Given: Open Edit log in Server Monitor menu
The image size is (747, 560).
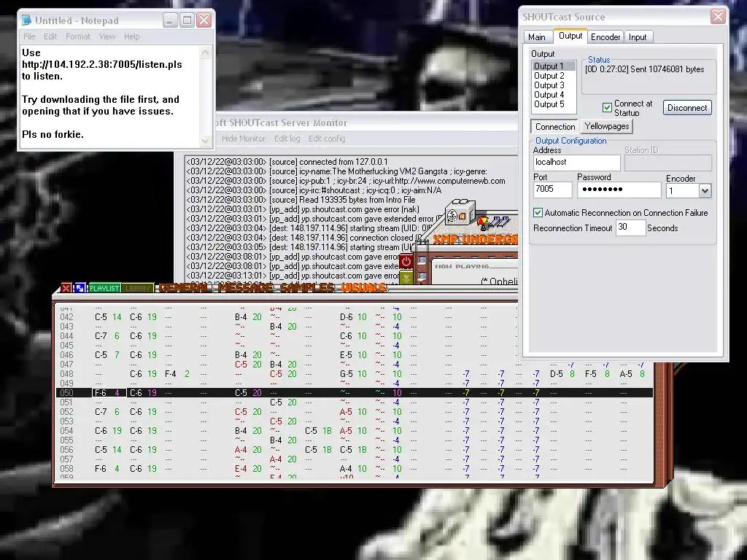Looking at the screenshot, I should point(287,139).
